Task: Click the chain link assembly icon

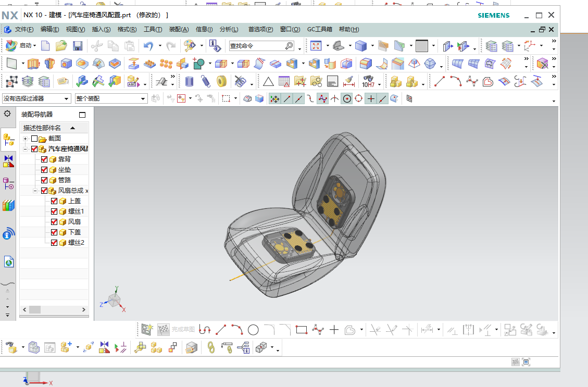Action: point(211,347)
